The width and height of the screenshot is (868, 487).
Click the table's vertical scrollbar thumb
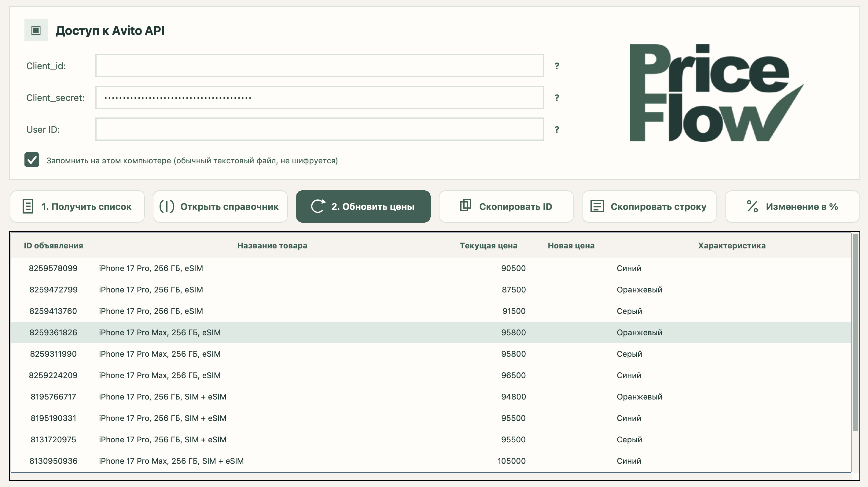pyautogui.click(x=855, y=332)
